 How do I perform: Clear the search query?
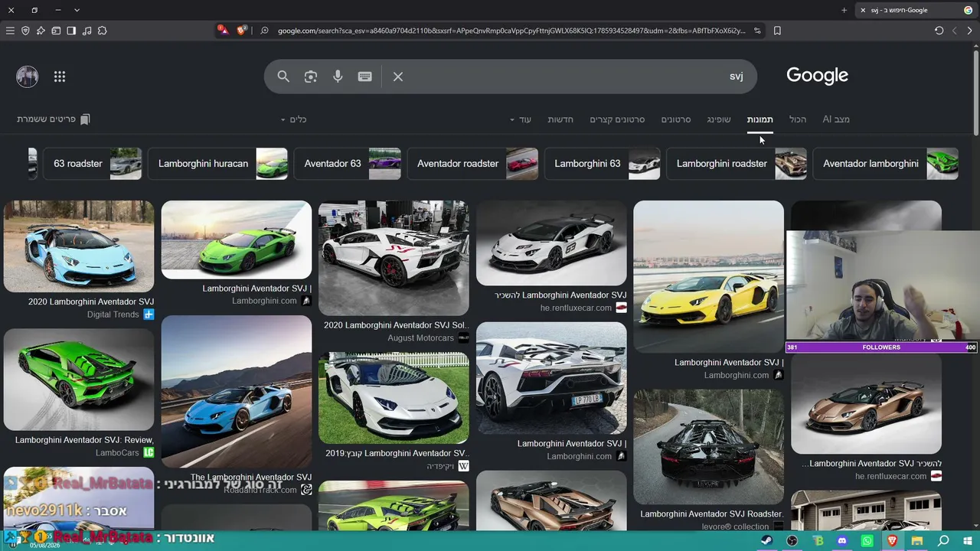coord(398,77)
